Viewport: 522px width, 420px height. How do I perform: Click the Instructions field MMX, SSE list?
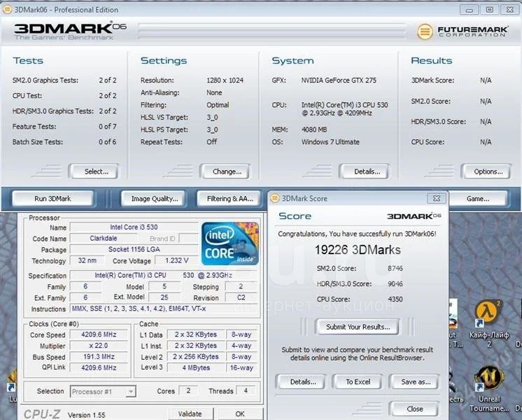[164, 309]
